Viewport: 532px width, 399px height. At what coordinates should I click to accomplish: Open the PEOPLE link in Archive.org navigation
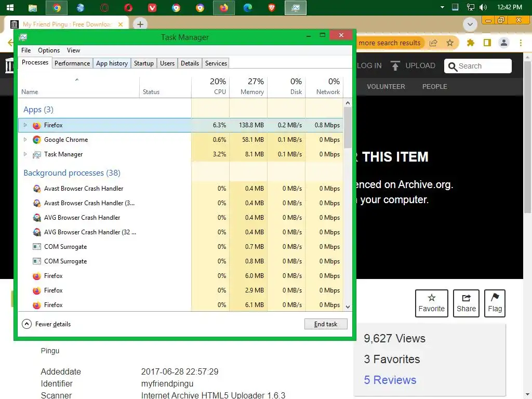tap(435, 87)
